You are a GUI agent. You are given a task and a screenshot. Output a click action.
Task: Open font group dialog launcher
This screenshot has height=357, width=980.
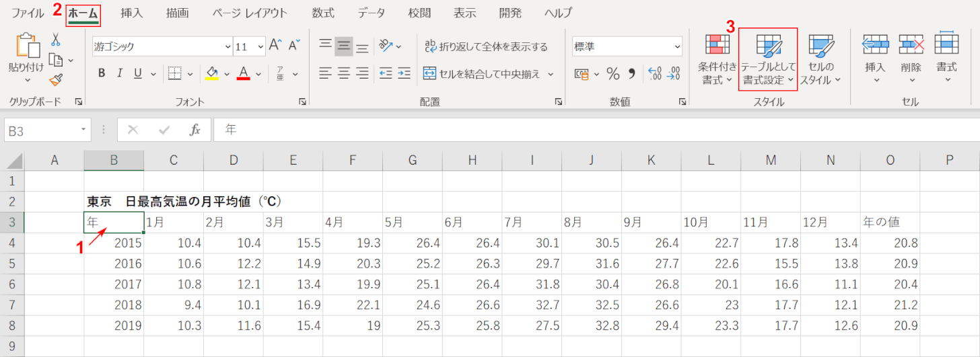pos(302,102)
